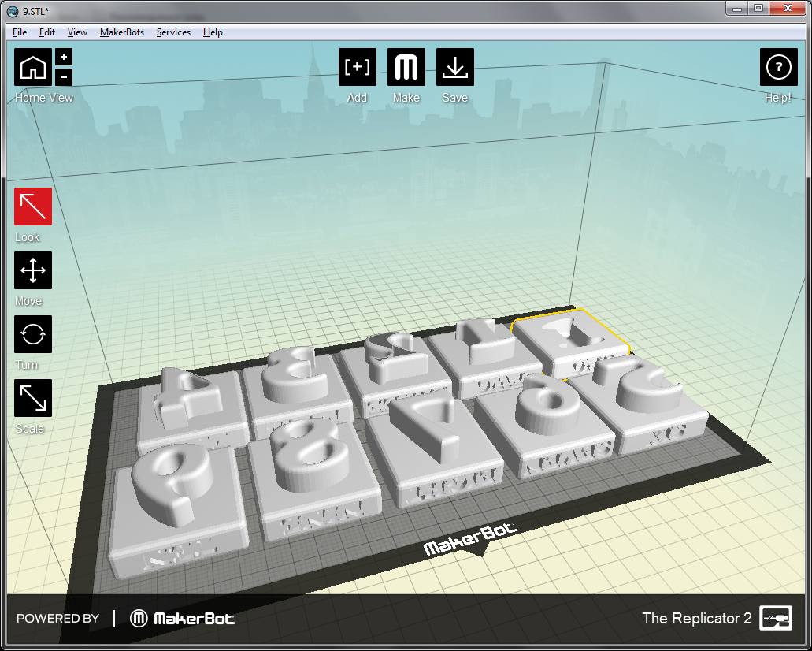Activate the Look tool
Screen dimensions: 812x651
(x=33, y=206)
